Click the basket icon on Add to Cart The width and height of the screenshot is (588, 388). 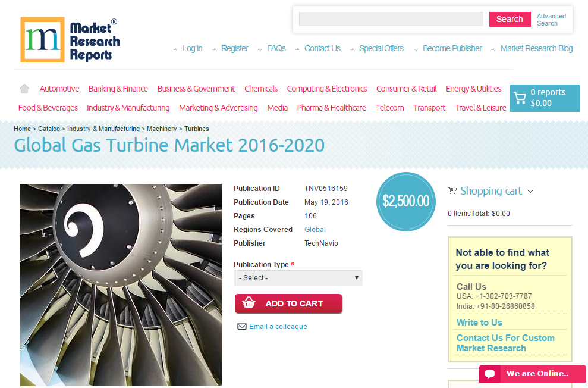click(x=249, y=302)
